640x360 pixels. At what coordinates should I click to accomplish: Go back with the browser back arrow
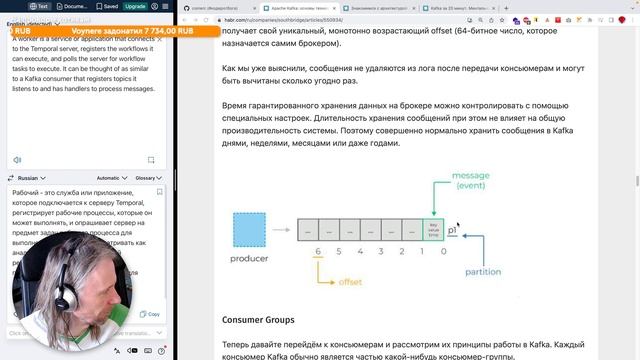pyautogui.click(x=184, y=20)
